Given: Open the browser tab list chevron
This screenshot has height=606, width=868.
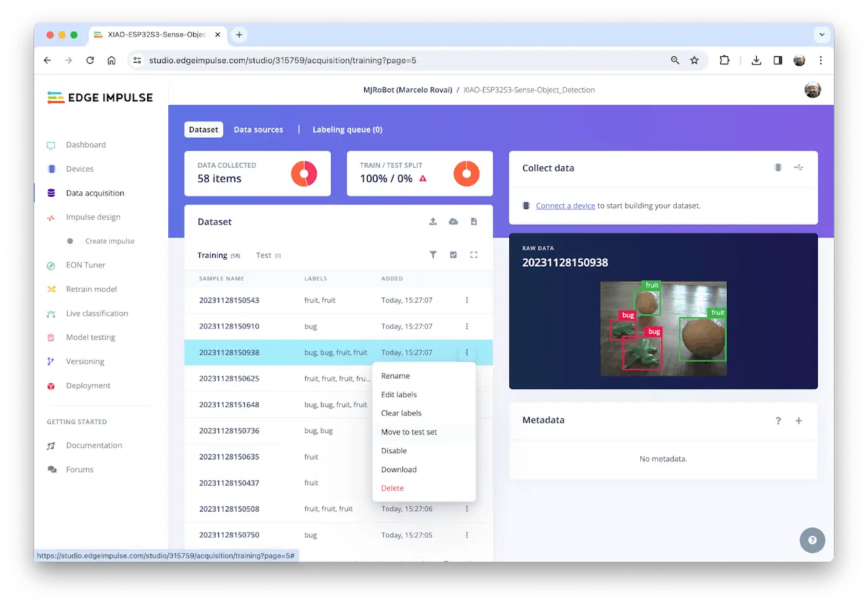Looking at the screenshot, I should tap(822, 35).
